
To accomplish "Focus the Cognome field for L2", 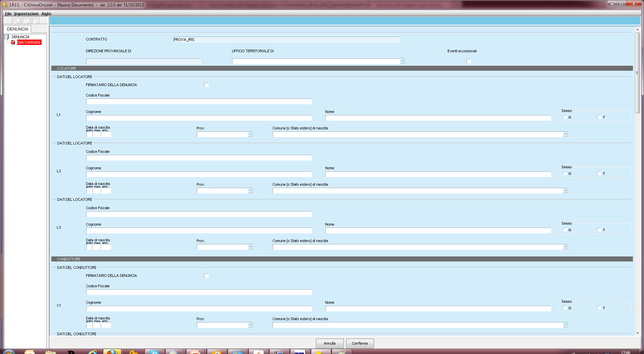I will click(199, 174).
